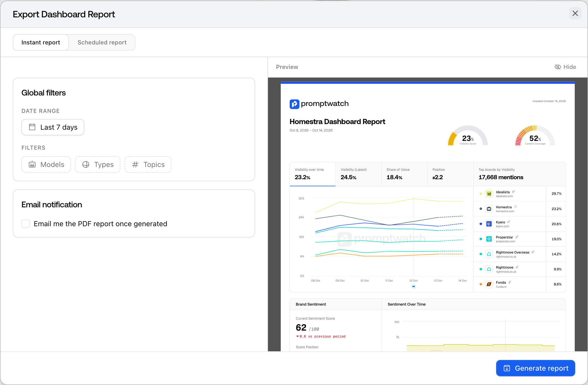Hide the preview panel
Viewport: 588px width, 385px height.
click(565, 67)
